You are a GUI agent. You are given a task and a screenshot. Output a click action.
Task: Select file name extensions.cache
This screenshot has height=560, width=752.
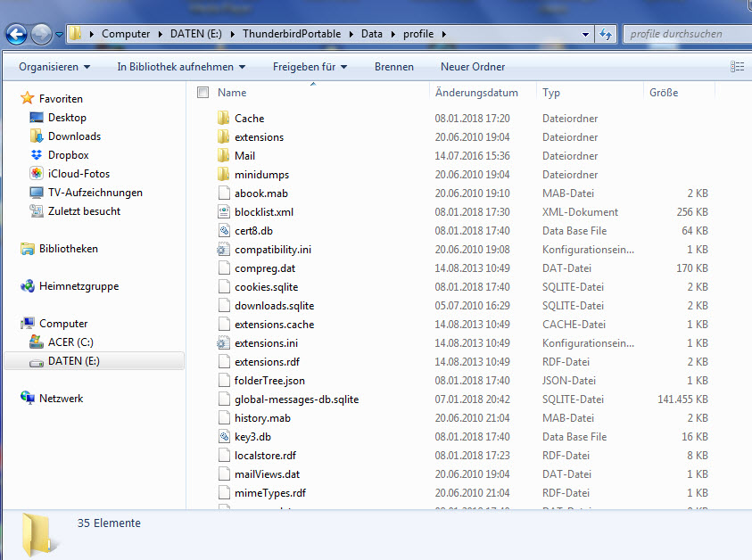(x=275, y=325)
